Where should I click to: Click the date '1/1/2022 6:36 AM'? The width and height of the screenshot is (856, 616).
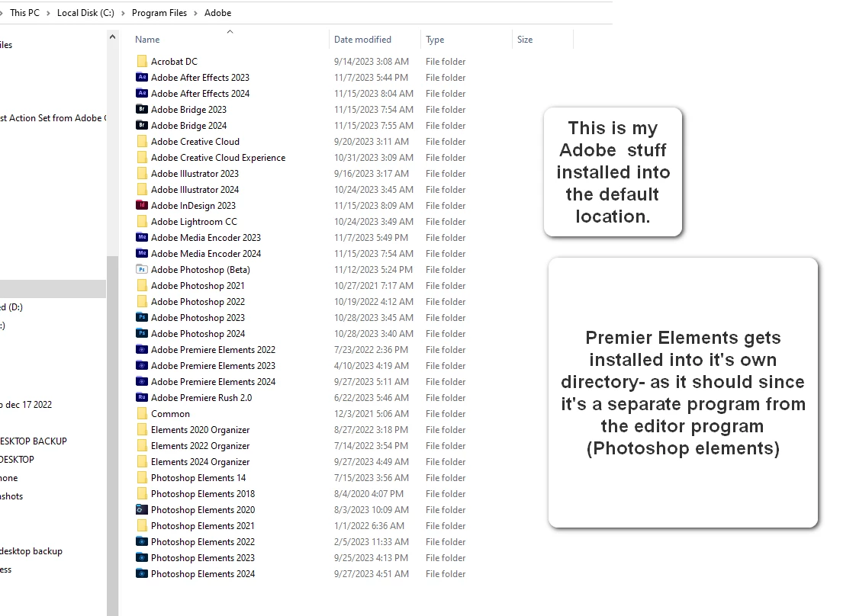point(369,526)
